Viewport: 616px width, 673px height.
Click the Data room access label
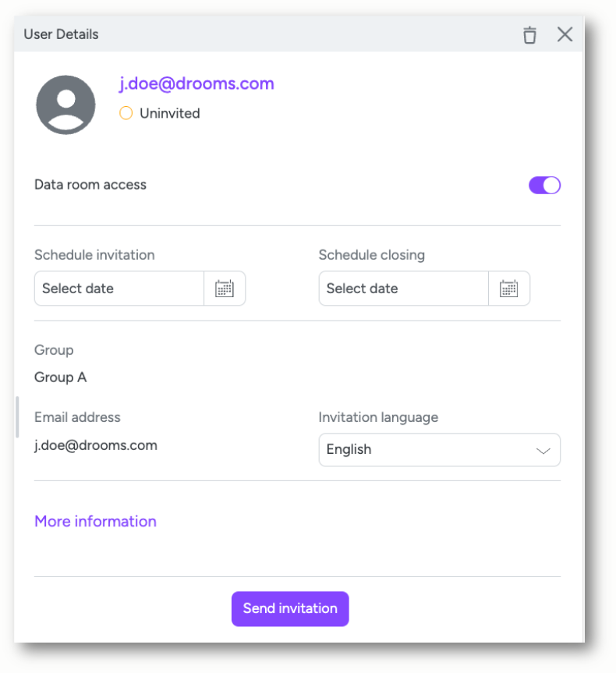pyautogui.click(x=90, y=185)
